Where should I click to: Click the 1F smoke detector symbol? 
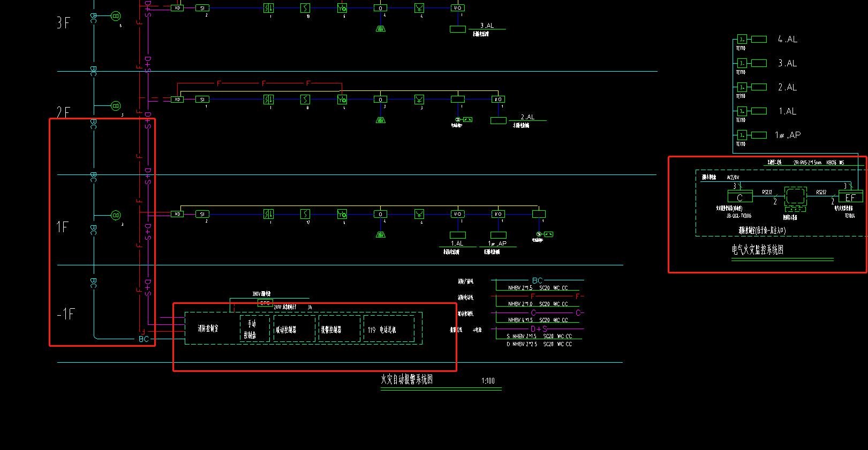tap(305, 214)
